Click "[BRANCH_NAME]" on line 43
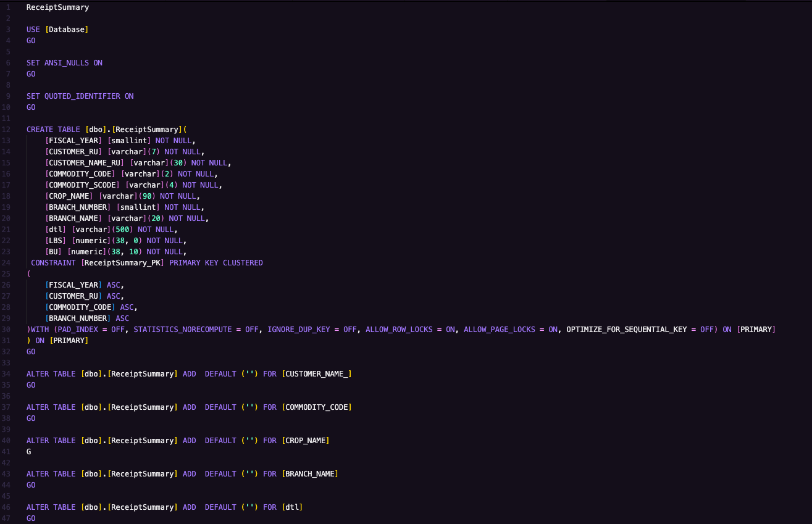The width and height of the screenshot is (812, 524). (x=309, y=474)
